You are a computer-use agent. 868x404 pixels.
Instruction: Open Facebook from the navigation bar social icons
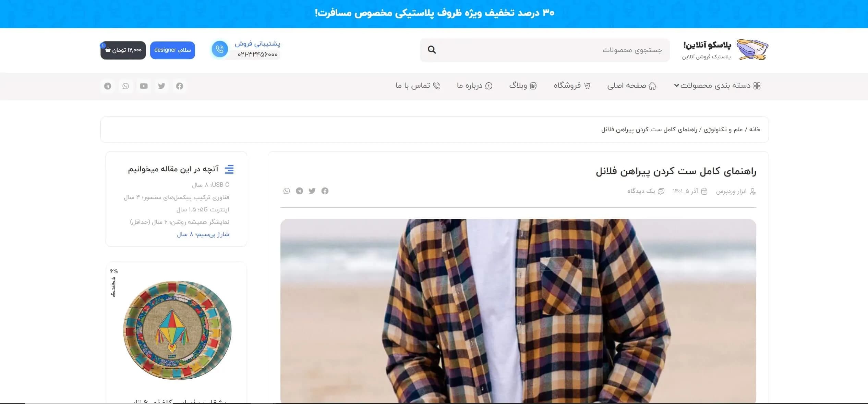[x=180, y=86]
